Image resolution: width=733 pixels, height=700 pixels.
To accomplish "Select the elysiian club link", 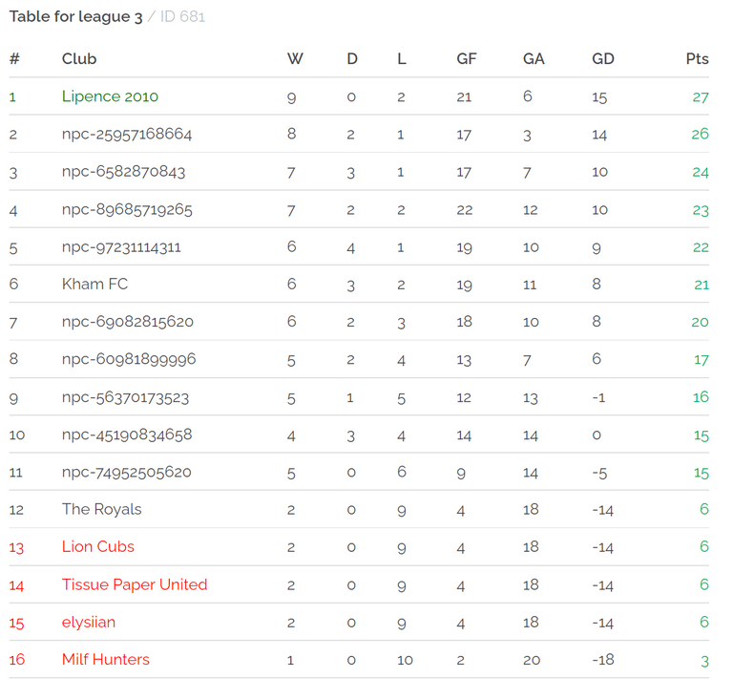I will (x=89, y=622).
